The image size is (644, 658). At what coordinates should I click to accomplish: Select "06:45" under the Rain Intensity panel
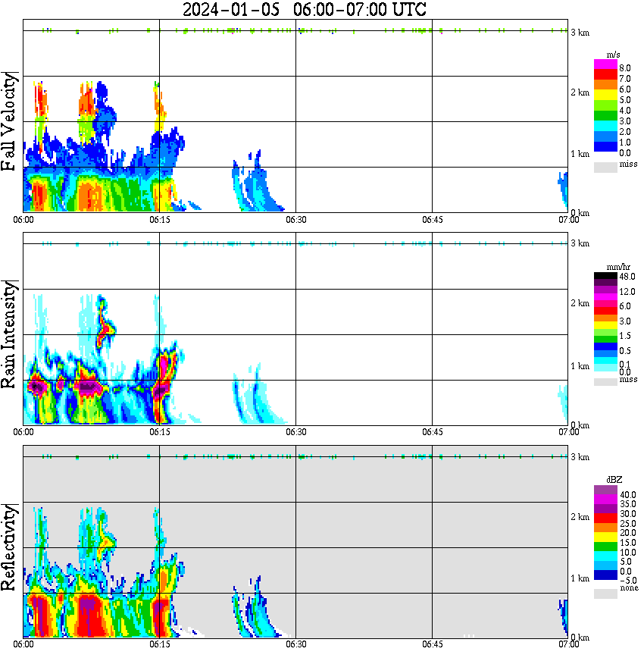pos(433,432)
